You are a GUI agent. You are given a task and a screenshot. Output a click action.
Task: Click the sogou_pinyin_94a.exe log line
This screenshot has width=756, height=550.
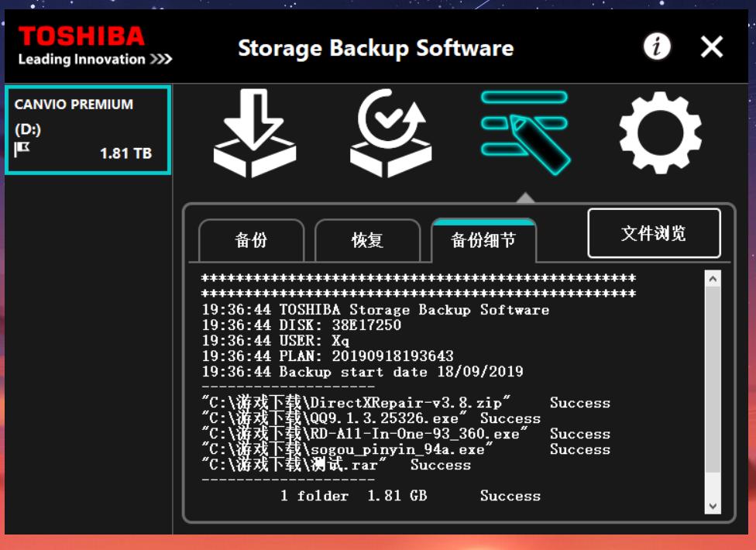click(x=406, y=449)
